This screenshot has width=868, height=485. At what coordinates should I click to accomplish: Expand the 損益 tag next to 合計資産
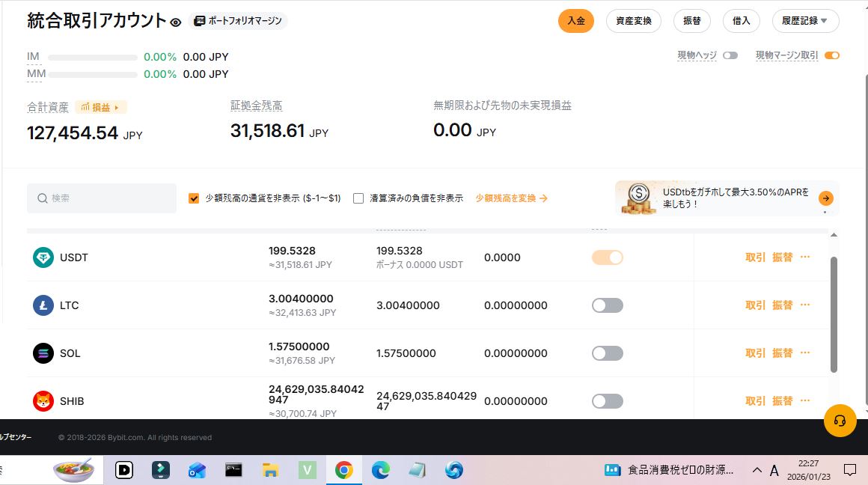pyautogui.click(x=100, y=108)
